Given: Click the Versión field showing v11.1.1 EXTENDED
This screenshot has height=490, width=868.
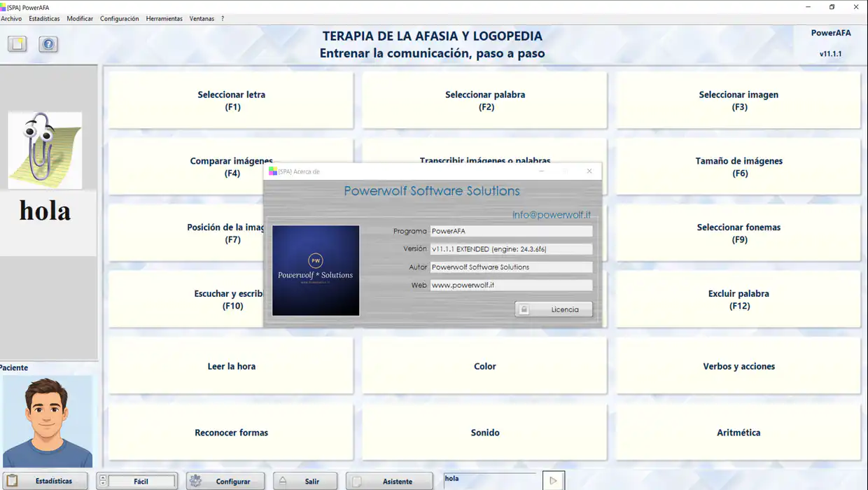Looking at the screenshot, I should click(511, 249).
